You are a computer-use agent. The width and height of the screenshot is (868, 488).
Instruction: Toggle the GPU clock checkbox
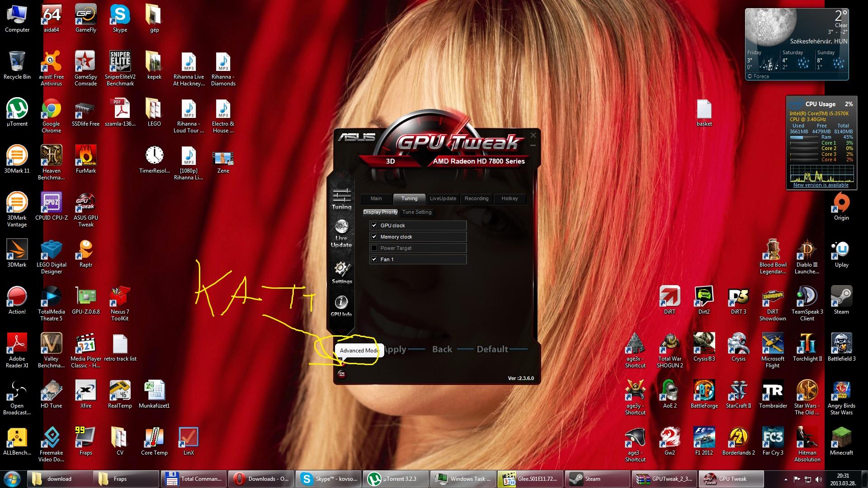click(x=374, y=225)
